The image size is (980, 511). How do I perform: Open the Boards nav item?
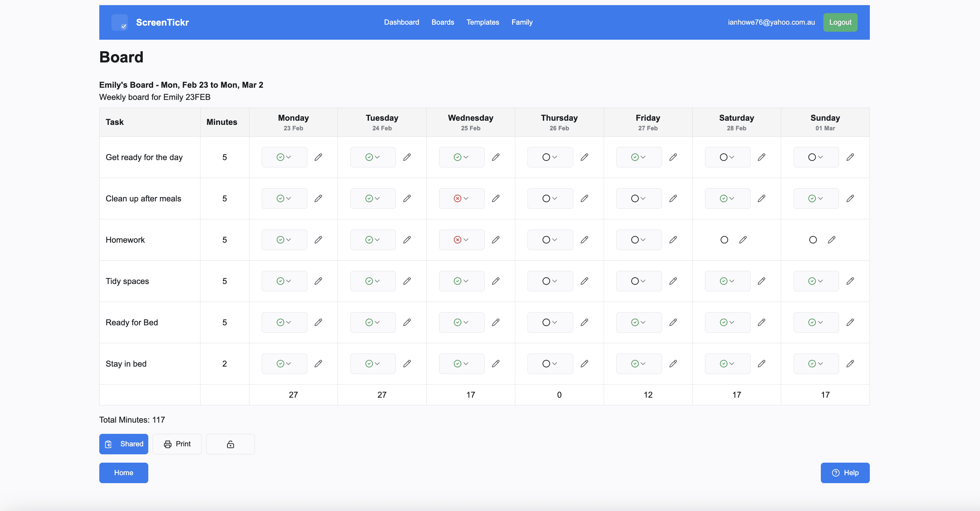click(443, 22)
